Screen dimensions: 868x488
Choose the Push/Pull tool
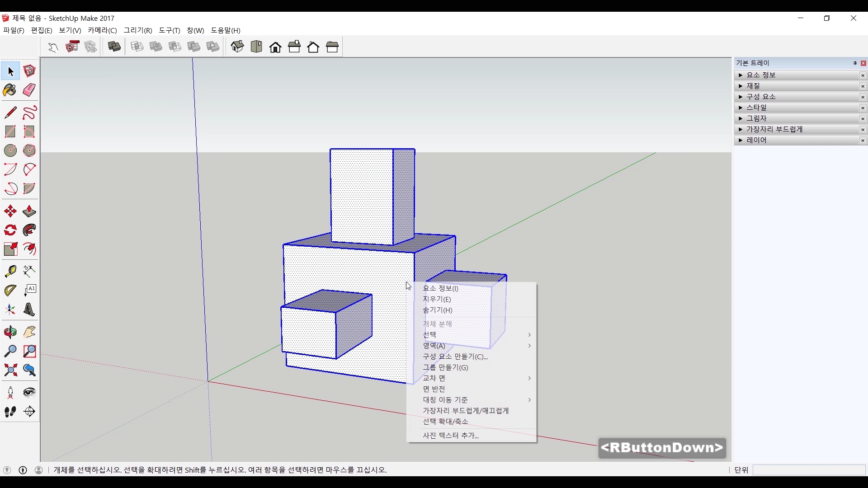click(29, 211)
